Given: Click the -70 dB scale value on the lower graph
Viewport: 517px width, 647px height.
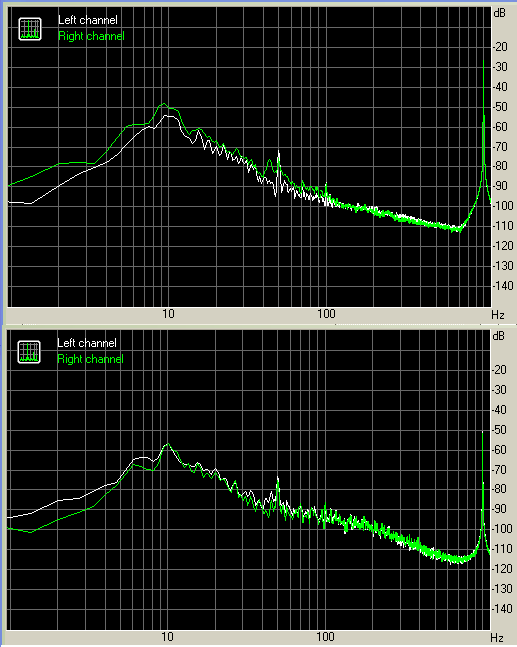Looking at the screenshot, I should coord(499,469).
